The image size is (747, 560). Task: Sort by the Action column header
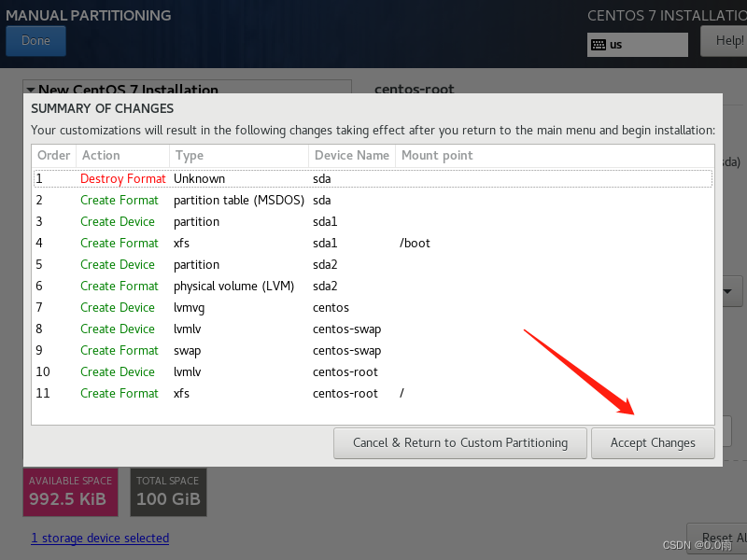coord(123,156)
